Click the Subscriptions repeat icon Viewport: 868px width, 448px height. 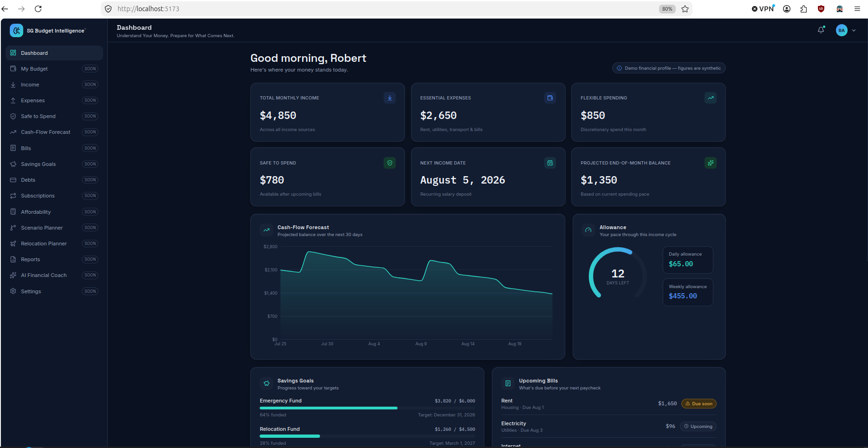pyautogui.click(x=13, y=196)
